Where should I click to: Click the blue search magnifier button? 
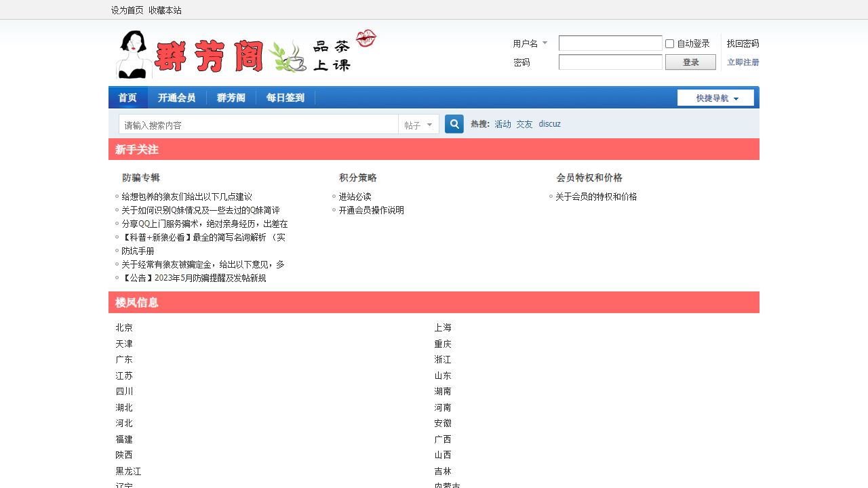454,124
